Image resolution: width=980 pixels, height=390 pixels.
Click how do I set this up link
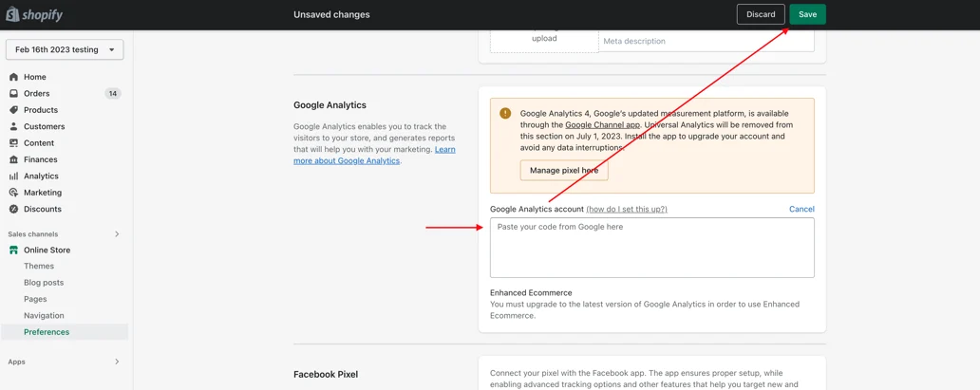click(627, 210)
